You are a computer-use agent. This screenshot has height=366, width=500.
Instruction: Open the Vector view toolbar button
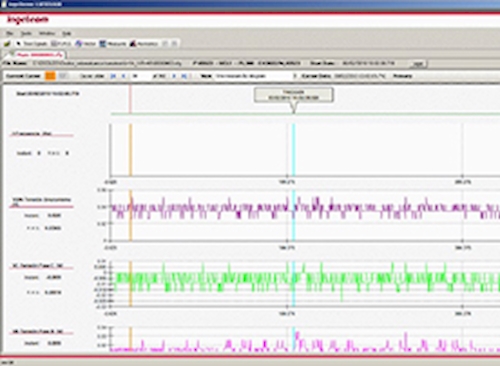(86, 44)
